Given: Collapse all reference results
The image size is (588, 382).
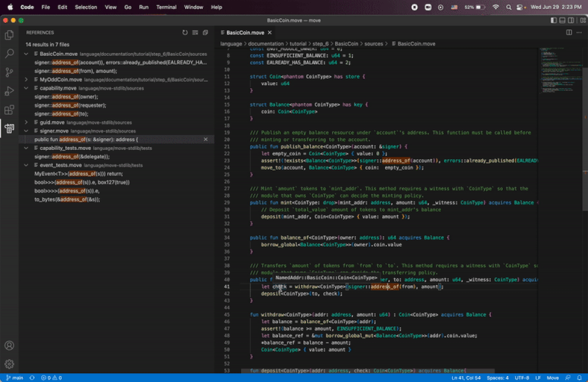Looking at the screenshot, I should coord(205,33).
